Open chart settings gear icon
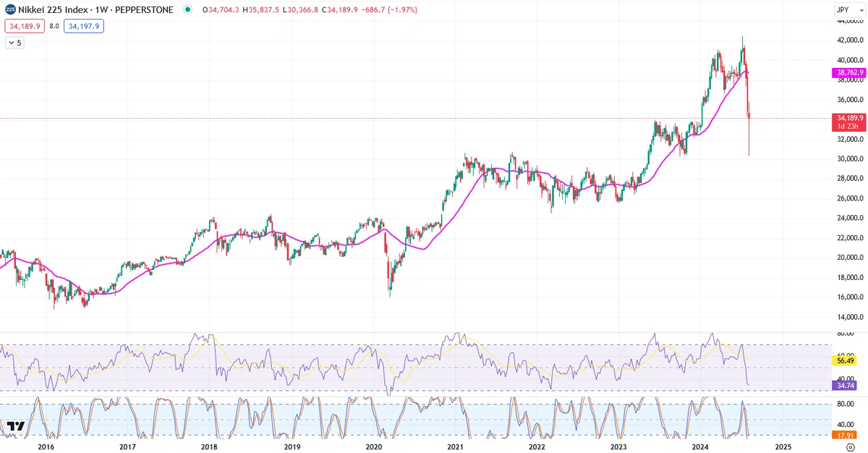This screenshot has height=453, width=868. click(850, 447)
